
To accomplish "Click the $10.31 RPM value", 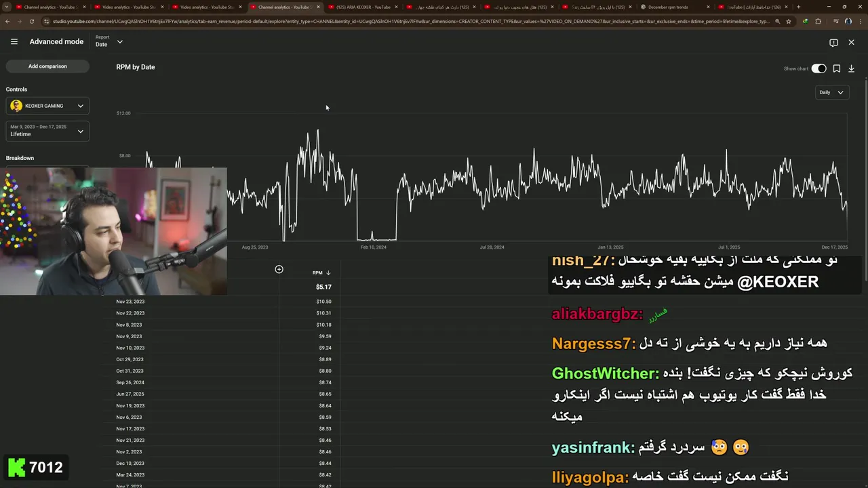I will coord(325,313).
